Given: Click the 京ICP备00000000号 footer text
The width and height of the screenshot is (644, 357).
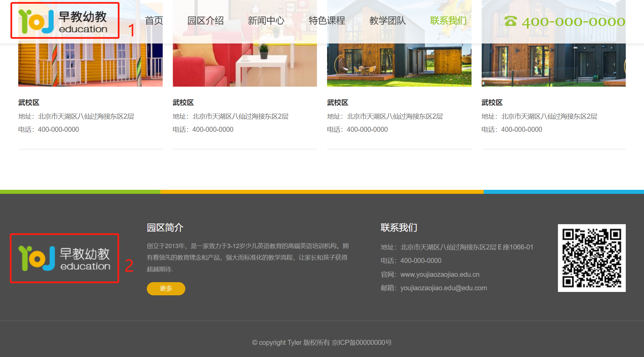Looking at the screenshot, I should pyautogui.click(x=361, y=343).
